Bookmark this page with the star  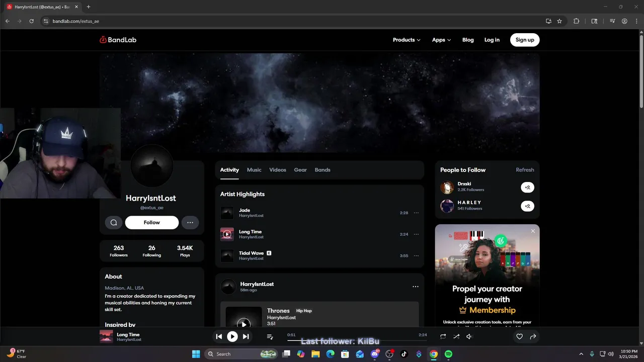559,21
